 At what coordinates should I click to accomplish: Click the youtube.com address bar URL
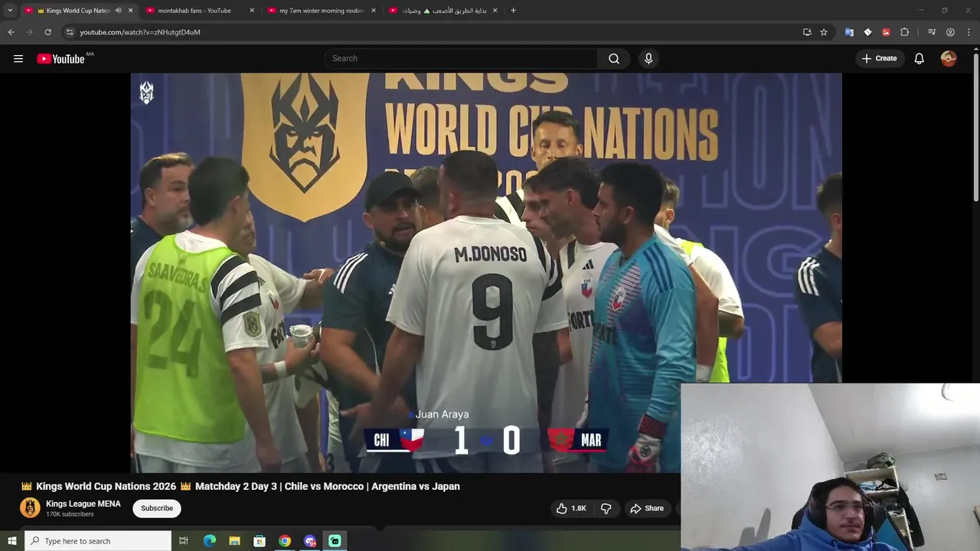[x=140, y=32]
